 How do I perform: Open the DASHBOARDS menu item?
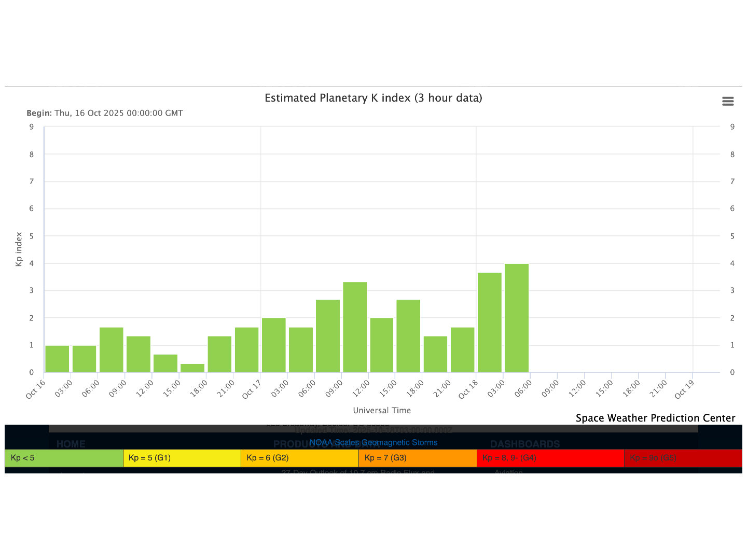click(x=525, y=444)
